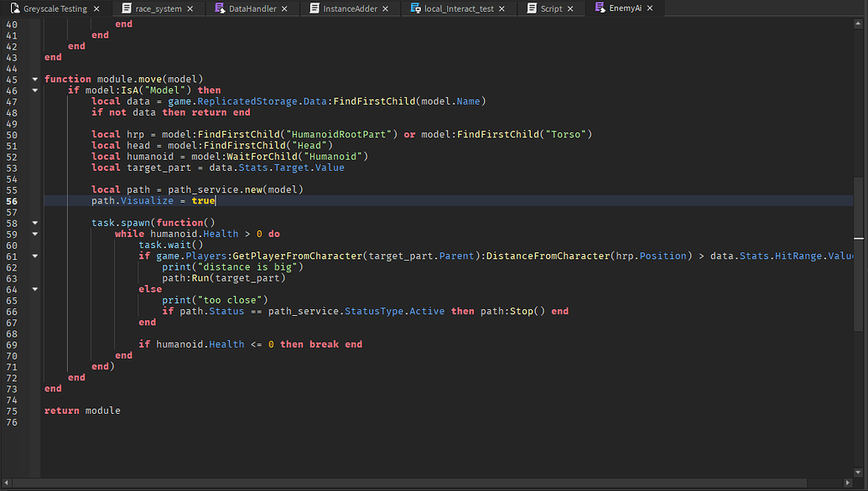Collapse the module.move function at line 45

click(34, 79)
